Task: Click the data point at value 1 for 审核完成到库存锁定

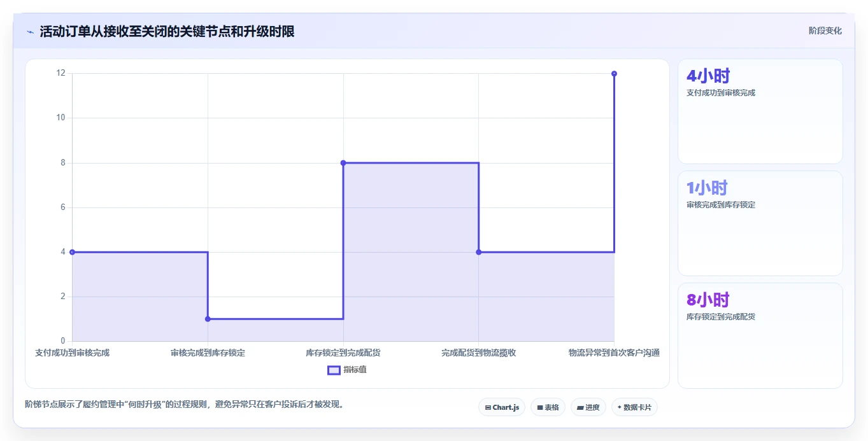Action: (x=208, y=319)
